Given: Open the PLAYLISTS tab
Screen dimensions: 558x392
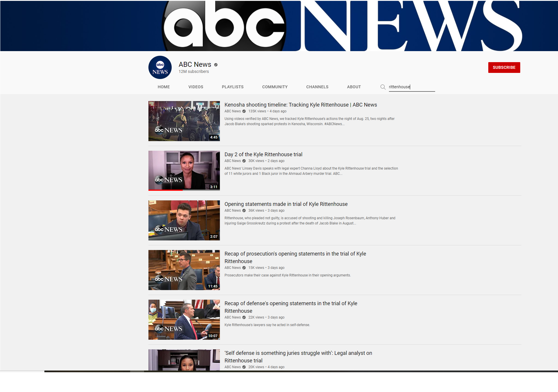Looking at the screenshot, I should click(233, 87).
